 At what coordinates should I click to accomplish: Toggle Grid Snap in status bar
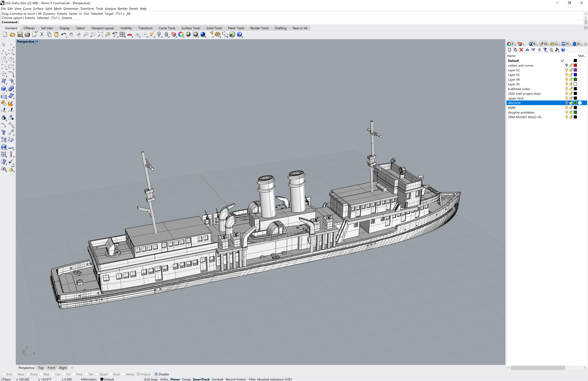[x=151, y=379]
